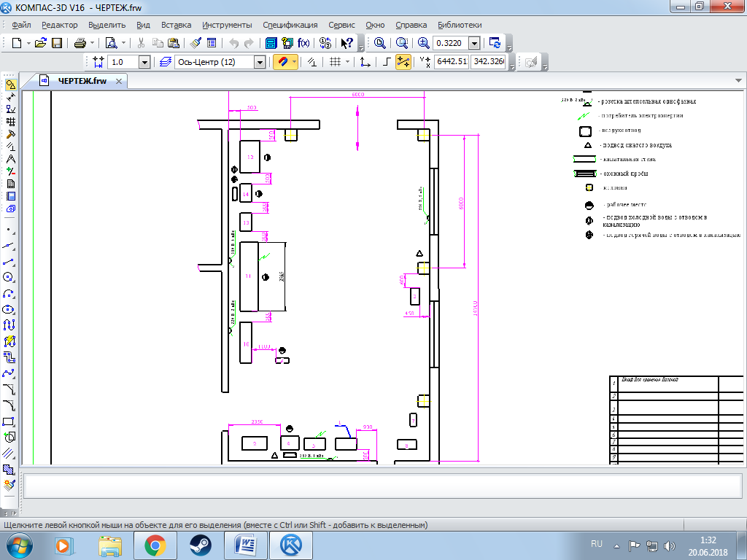Open Google Chrome from the taskbar
Image resolution: width=747 pixels, height=560 pixels.
pos(154,544)
